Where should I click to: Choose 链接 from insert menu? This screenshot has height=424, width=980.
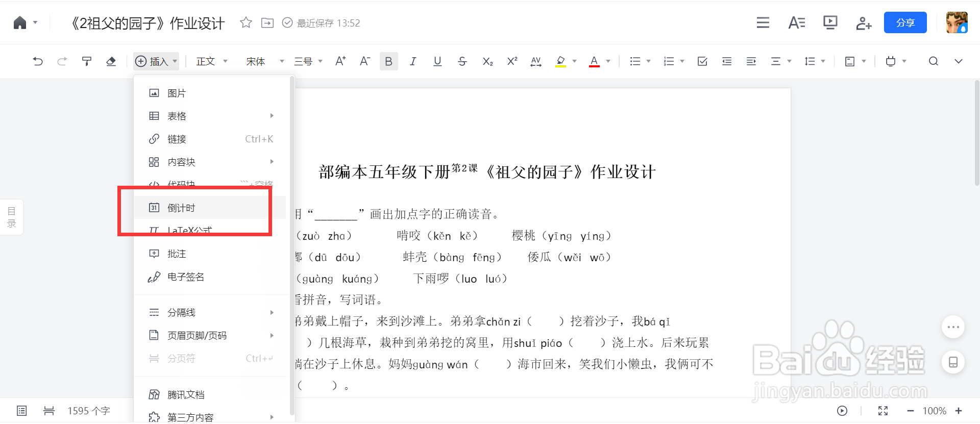[210, 139]
